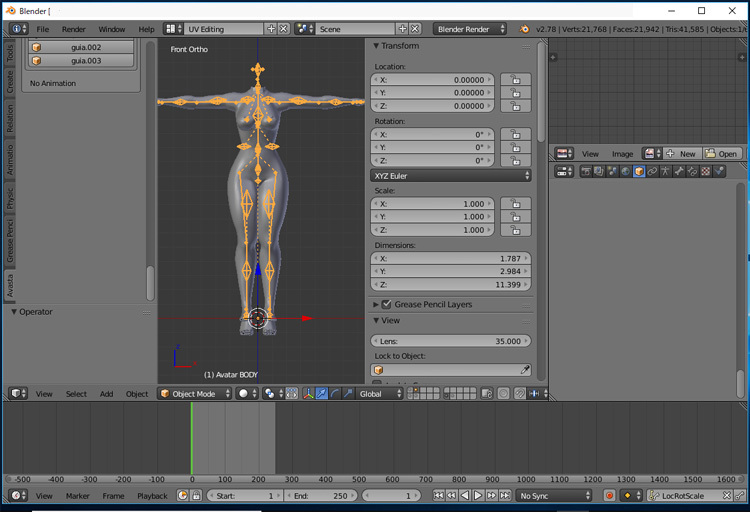This screenshot has width=750, height=512.
Task: Toggle lock for Scale X
Action: click(516, 203)
